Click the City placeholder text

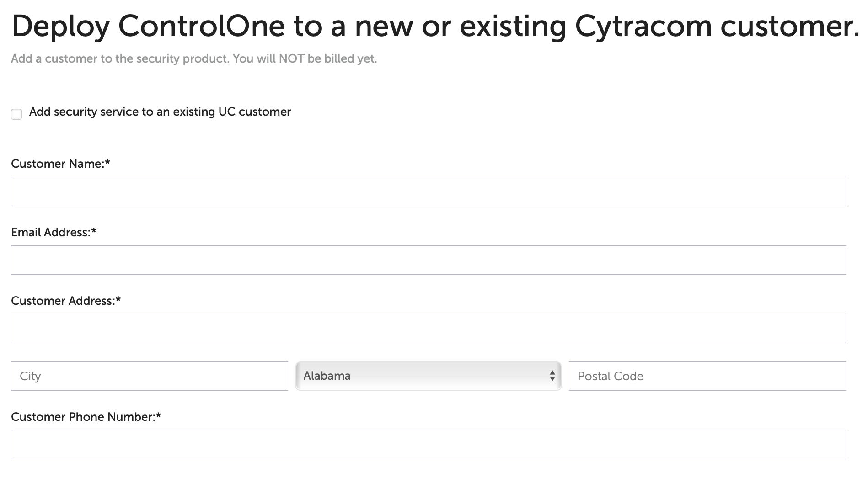click(30, 376)
